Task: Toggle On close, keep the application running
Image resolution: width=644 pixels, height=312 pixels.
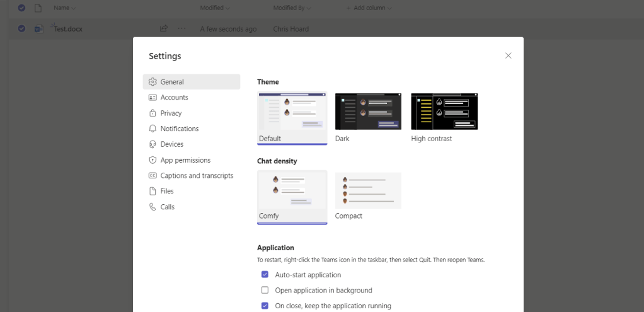Action: point(265,306)
